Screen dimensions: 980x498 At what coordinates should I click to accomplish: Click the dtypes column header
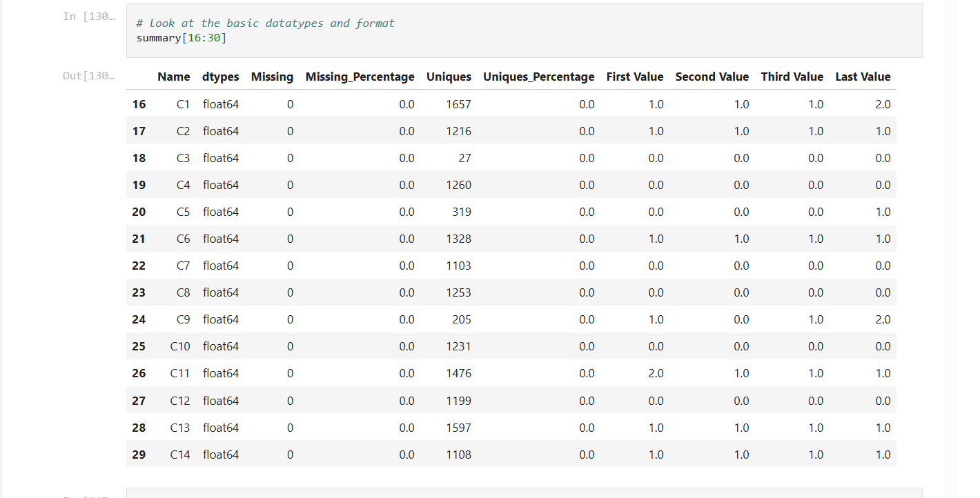(x=221, y=77)
